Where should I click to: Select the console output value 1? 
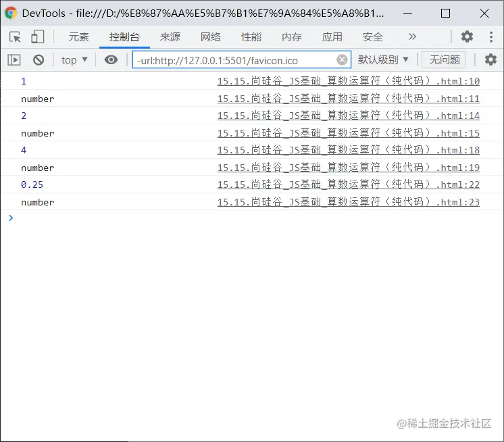coord(24,81)
